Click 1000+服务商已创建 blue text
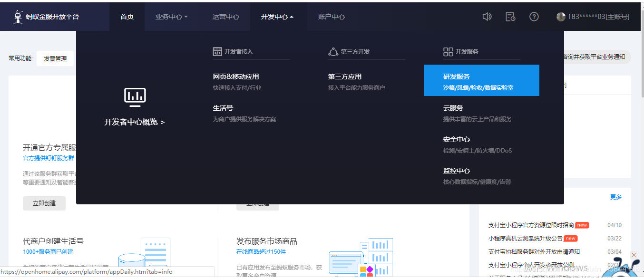The height and width of the screenshot is (278, 644). (x=48, y=252)
